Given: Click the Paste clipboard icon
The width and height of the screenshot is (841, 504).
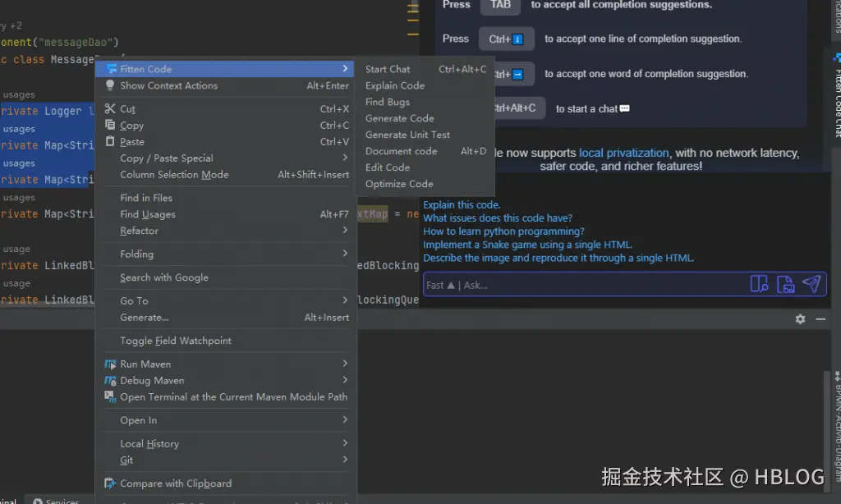Looking at the screenshot, I should (x=110, y=141).
